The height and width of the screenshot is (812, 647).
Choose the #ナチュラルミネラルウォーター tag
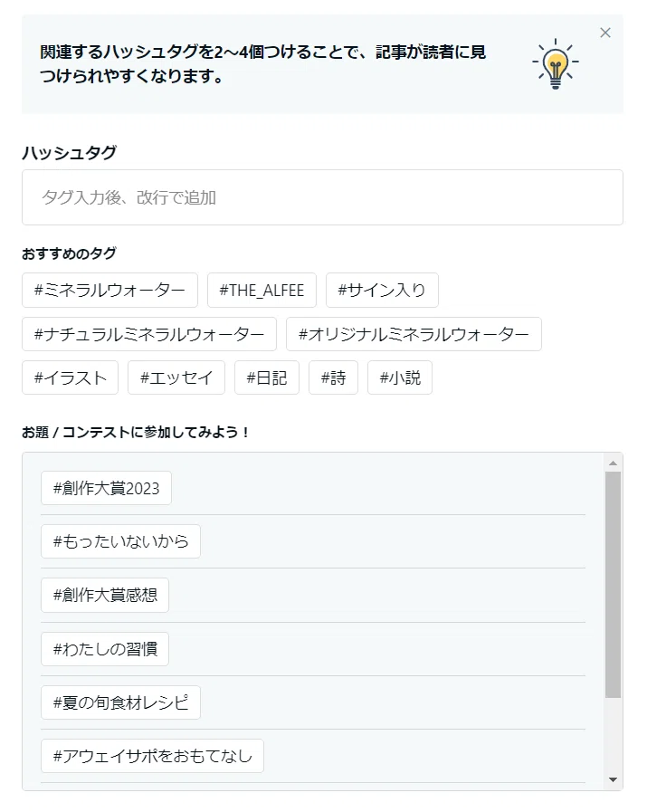click(149, 334)
